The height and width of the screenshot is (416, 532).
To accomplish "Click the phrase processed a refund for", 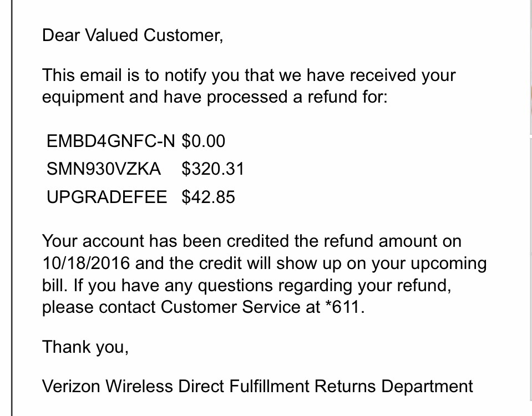I will (297, 97).
